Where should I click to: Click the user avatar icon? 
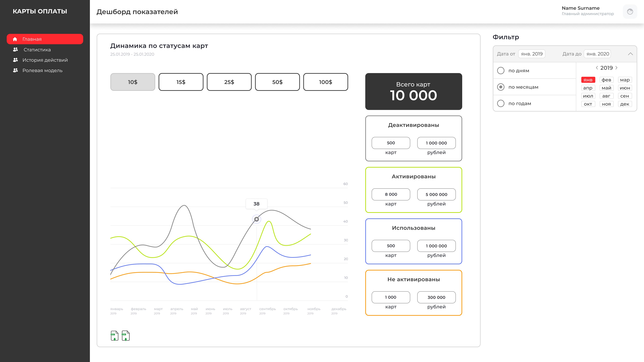(x=630, y=12)
